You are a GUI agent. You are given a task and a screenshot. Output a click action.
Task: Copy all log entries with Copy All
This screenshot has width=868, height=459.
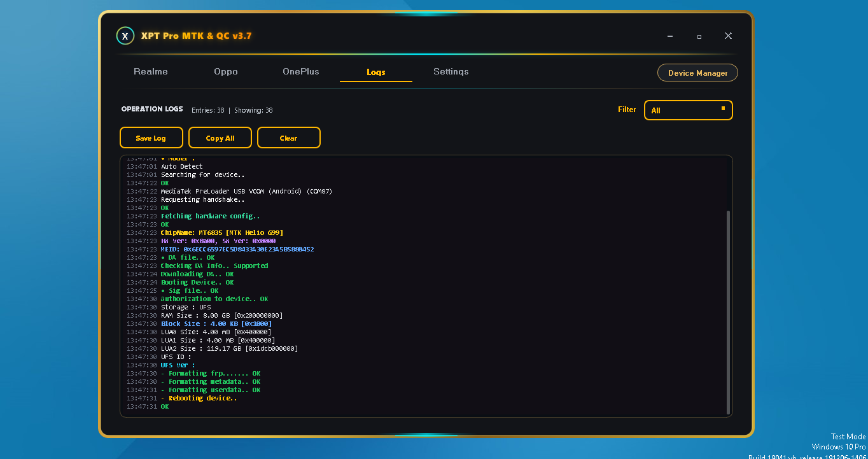[220, 138]
